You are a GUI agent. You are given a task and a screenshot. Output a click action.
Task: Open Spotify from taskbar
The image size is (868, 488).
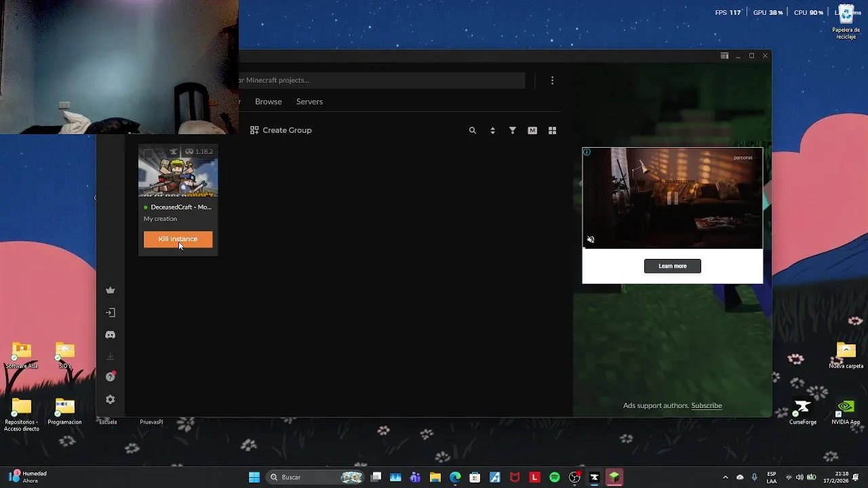point(555,477)
